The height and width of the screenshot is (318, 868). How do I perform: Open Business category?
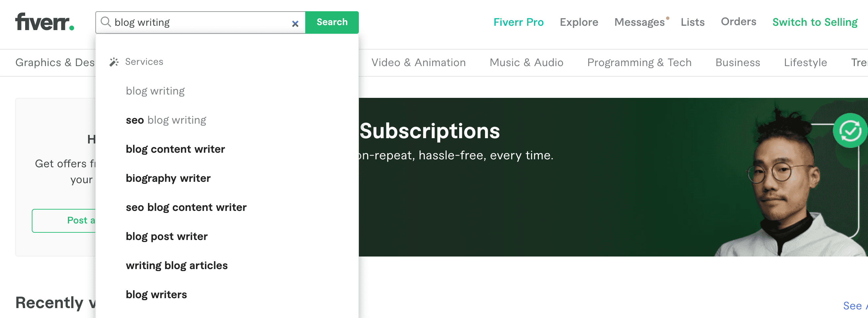click(738, 62)
